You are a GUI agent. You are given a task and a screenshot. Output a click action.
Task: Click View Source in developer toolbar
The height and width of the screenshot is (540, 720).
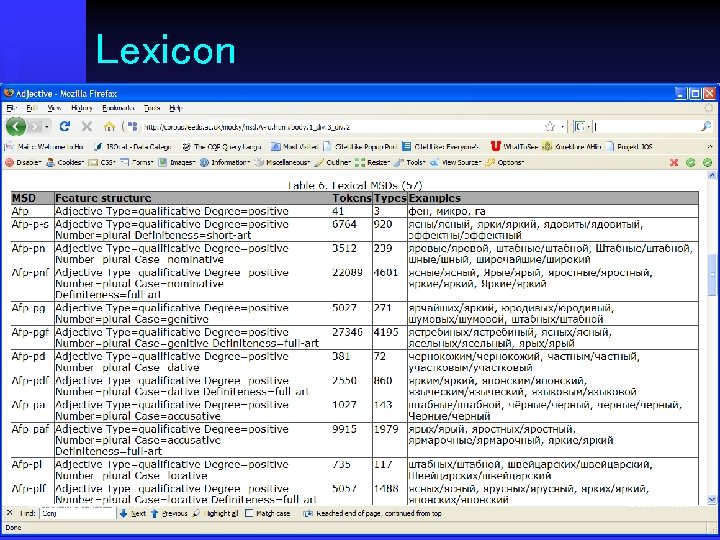tap(456, 162)
